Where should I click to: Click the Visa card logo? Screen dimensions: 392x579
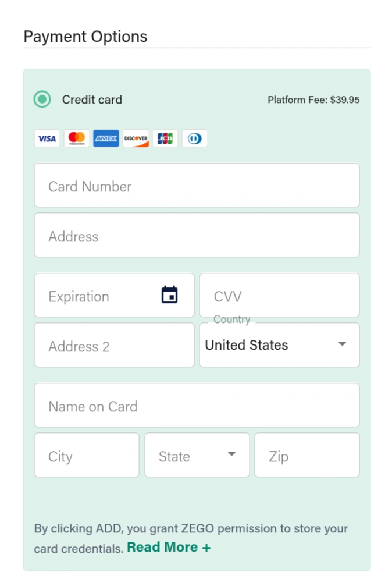[47, 138]
